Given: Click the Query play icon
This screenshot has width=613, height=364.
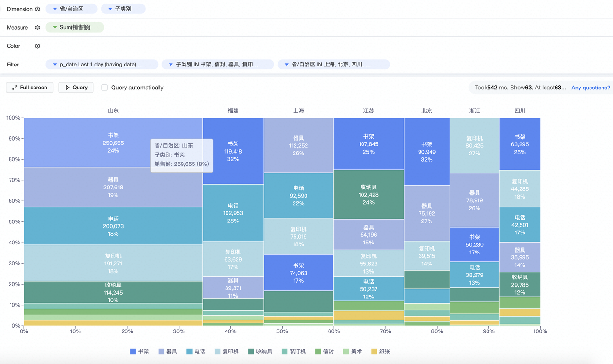Looking at the screenshot, I should coord(68,88).
